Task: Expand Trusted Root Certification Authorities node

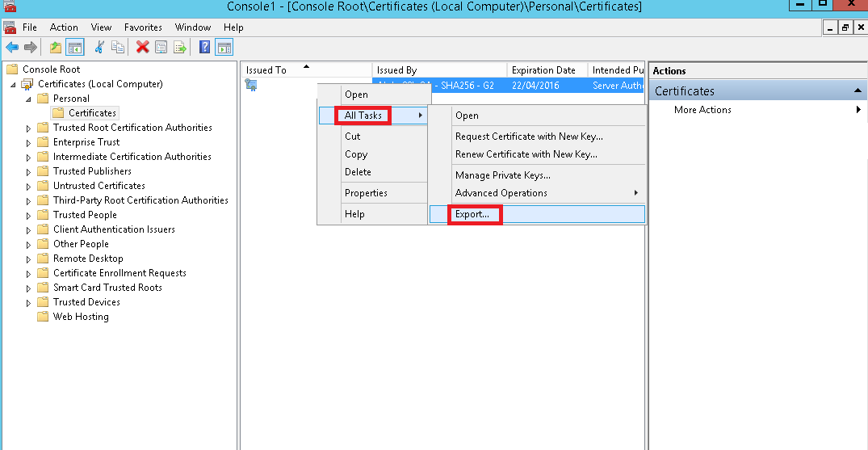Action: tap(29, 128)
